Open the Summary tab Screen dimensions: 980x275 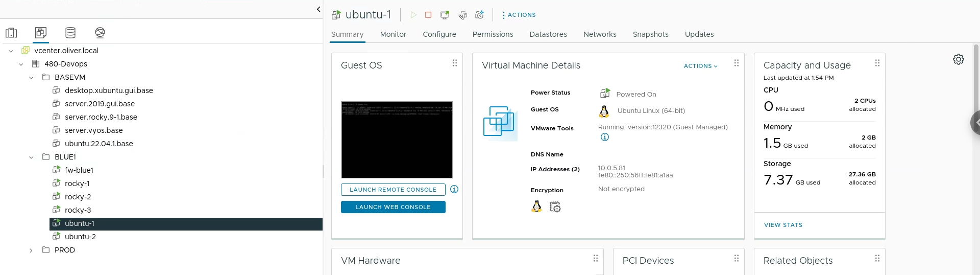coord(347,34)
